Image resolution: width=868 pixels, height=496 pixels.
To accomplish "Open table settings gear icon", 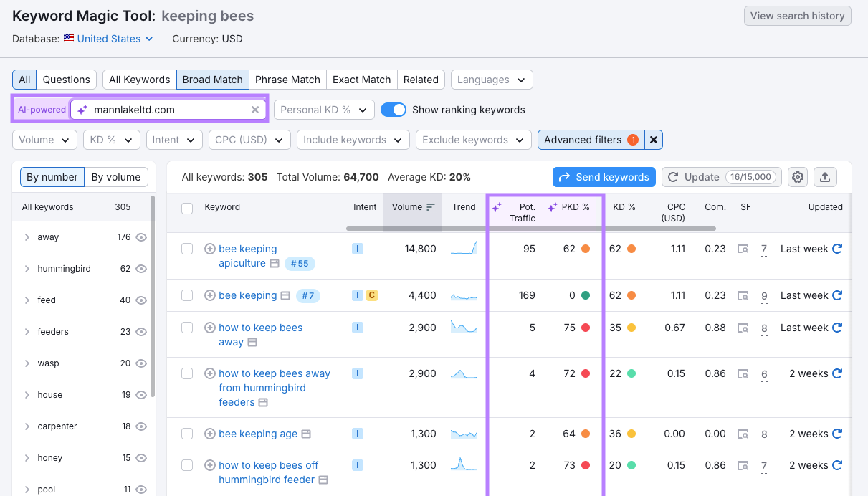I will tap(798, 177).
